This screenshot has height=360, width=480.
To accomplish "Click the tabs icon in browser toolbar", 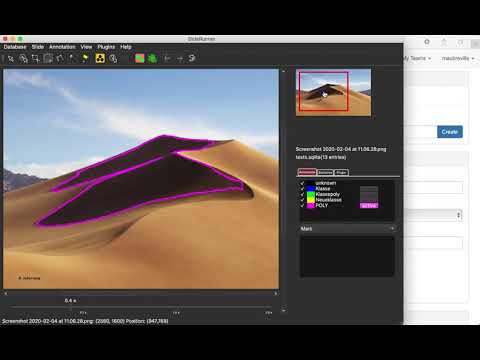I will [x=460, y=42].
